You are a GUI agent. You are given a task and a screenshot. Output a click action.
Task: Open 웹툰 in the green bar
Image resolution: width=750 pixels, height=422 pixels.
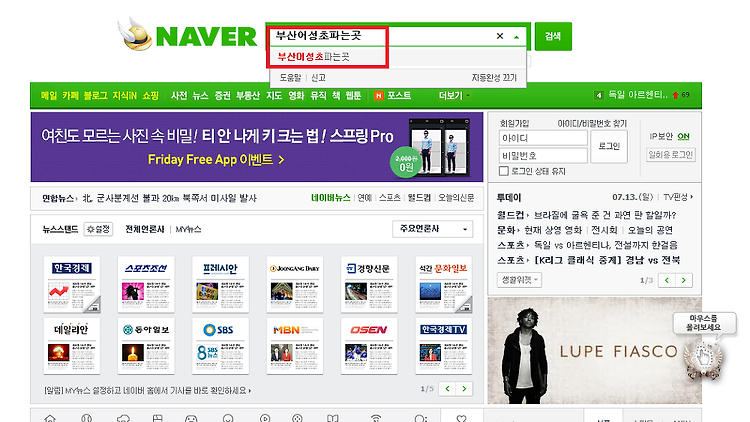(x=353, y=96)
